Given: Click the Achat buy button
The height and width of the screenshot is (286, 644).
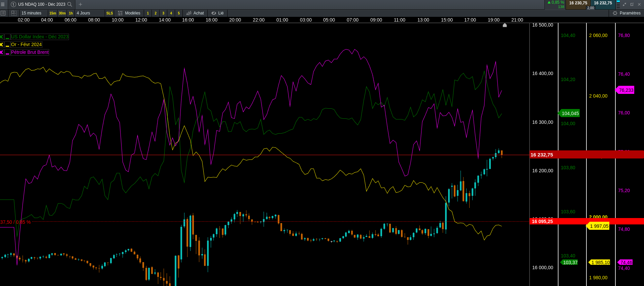Looking at the screenshot, I should pos(195,13).
